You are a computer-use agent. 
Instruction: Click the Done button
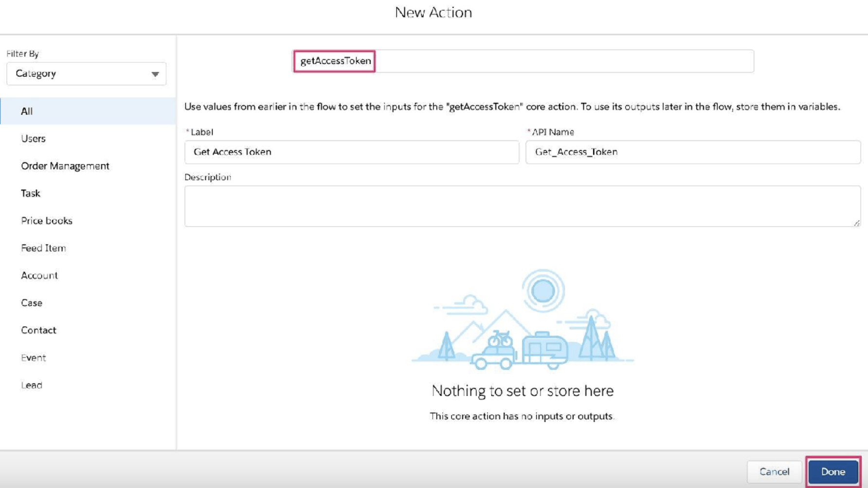click(x=833, y=471)
